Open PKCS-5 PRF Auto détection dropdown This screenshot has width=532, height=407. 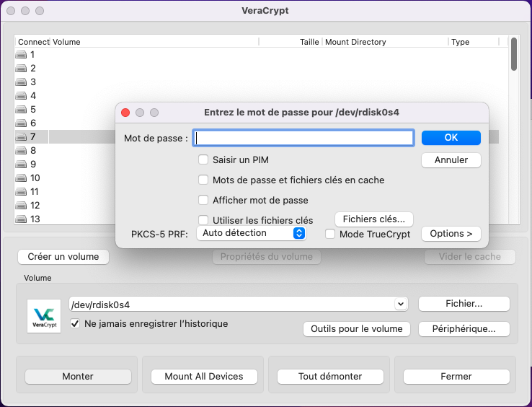252,233
